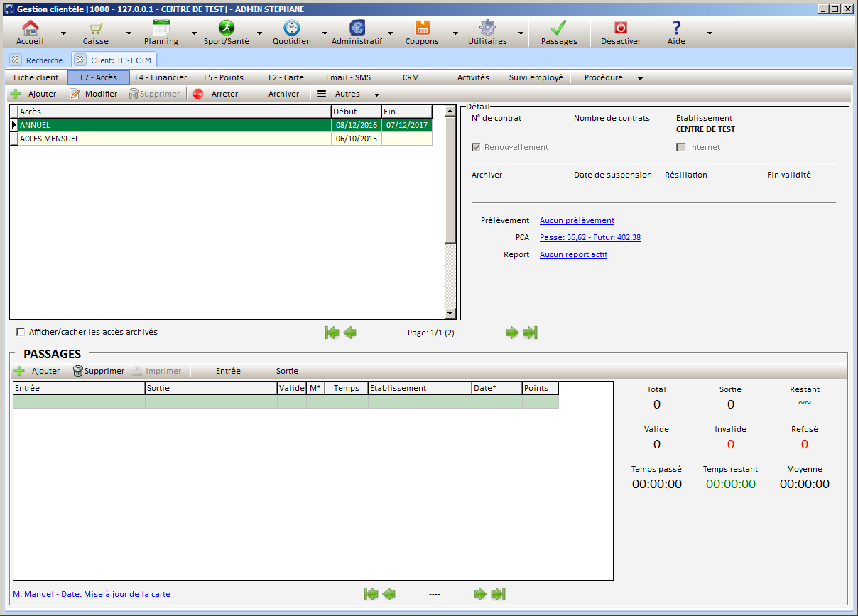Switch to the F5 - Points tab
Viewport: 858px width, 616px height.
[224, 77]
